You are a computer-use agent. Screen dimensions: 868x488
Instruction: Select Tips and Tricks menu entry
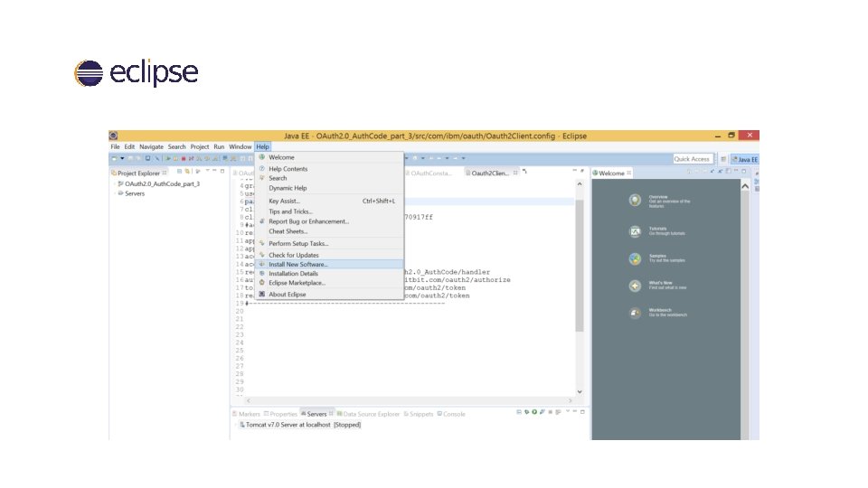tap(329, 211)
